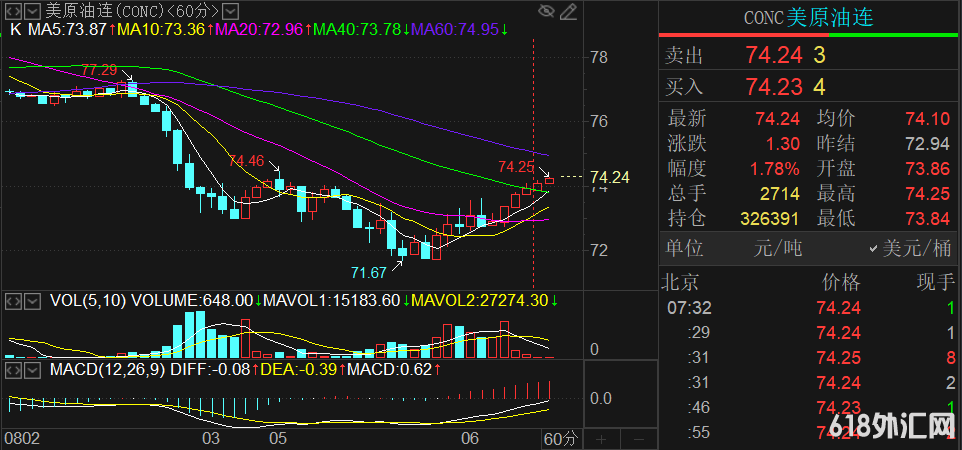Click the CONC 美原油连 header title
Image resolution: width=962 pixels, height=450 pixels.
[x=809, y=16]
